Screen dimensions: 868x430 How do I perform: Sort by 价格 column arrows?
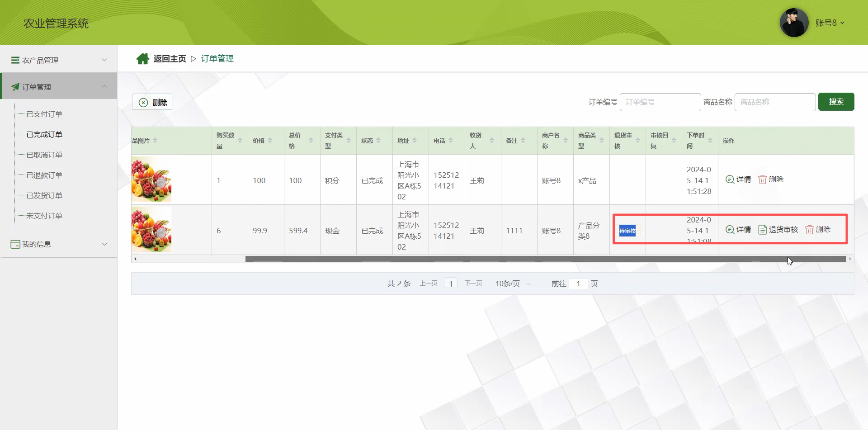coord(270,141)
